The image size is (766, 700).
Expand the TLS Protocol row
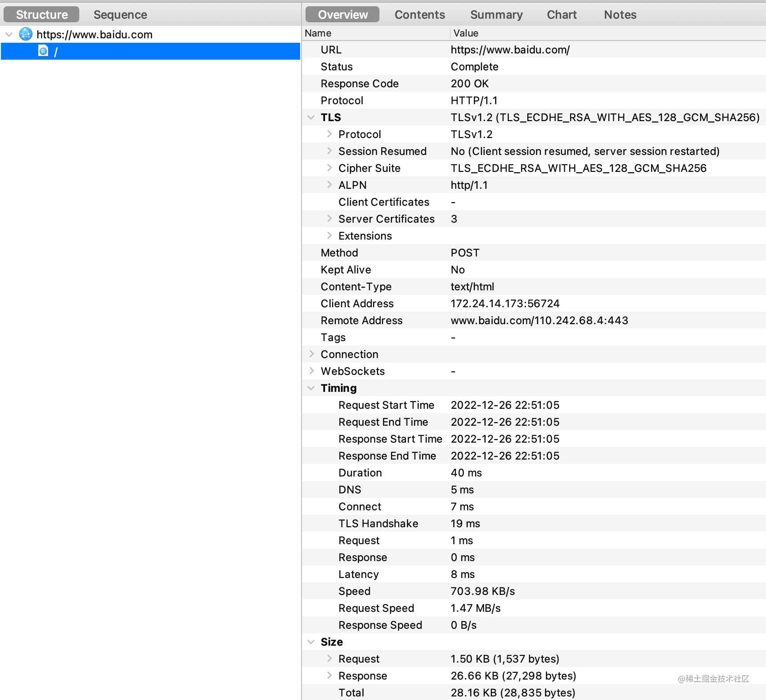tap(329, 134)
